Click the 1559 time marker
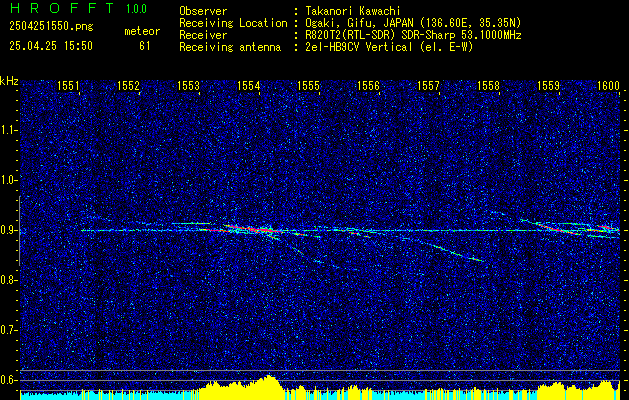This screenshot has width=629, height=400. click(548, 86)
